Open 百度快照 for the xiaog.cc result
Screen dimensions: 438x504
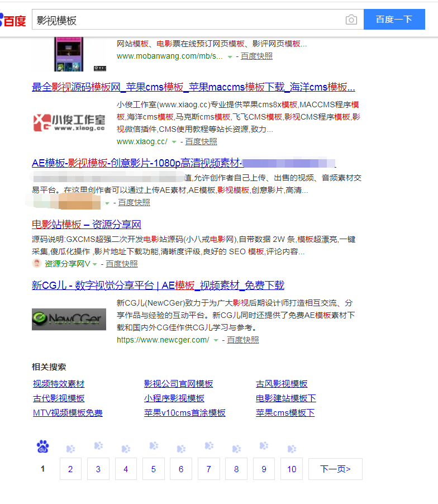tap(201, 141)
